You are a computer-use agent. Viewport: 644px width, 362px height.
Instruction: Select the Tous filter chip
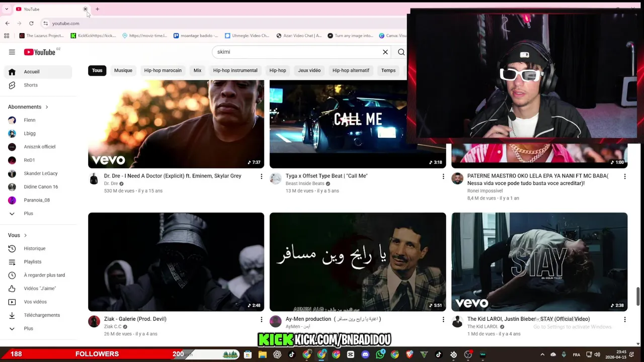[x=97, y=70]
